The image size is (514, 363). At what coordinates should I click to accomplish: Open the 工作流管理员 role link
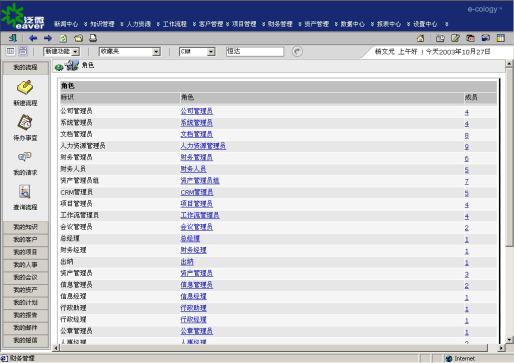pyautogui.click(x=200, y=215)
